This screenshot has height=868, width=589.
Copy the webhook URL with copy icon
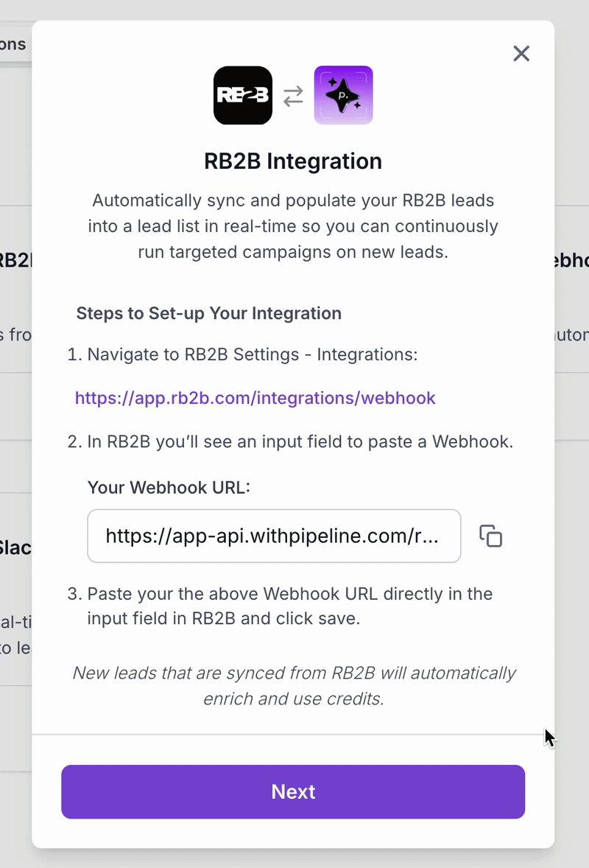[x=490, y=536]
